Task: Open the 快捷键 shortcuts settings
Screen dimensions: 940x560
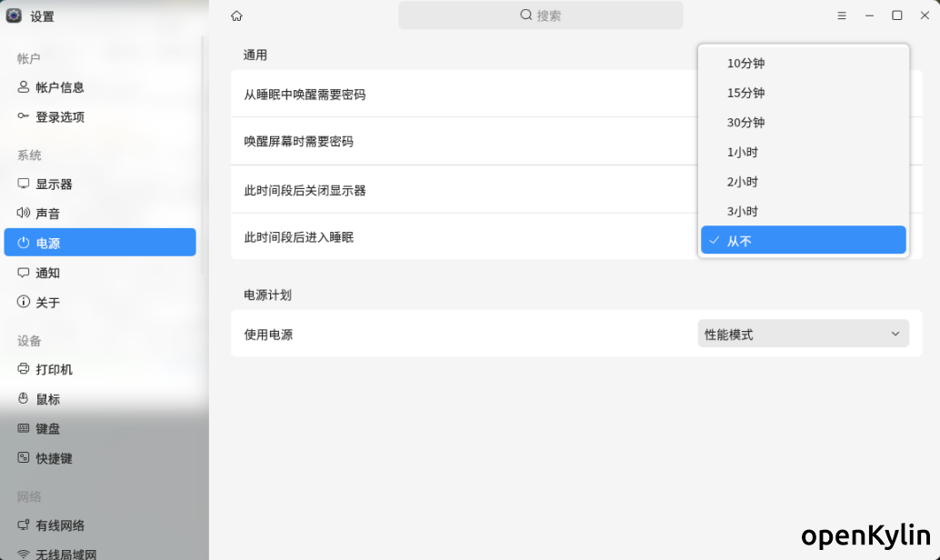Action: pyautogui.click(x=55, y=459)
